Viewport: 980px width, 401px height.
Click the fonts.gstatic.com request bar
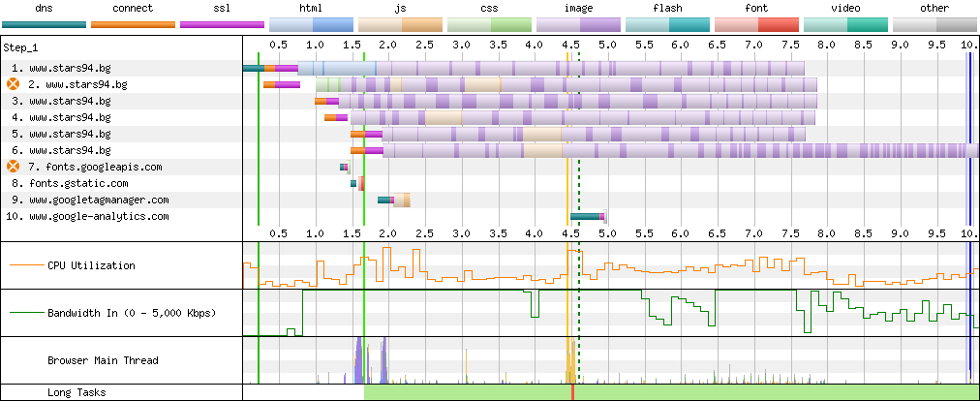pyautogui.click(x=357, y=183)
